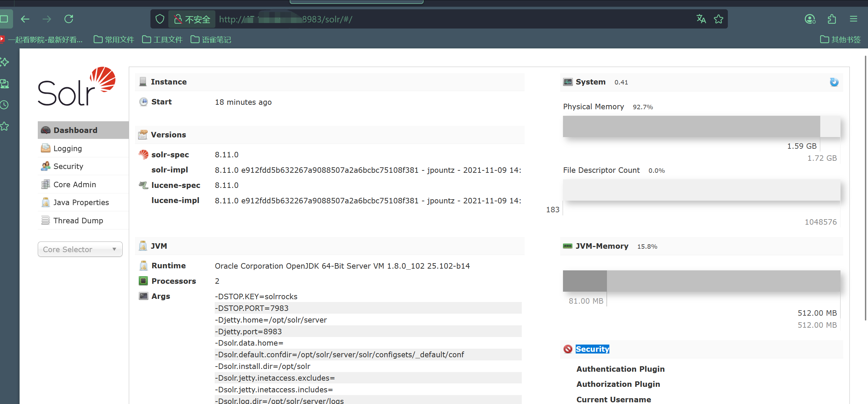Click the 81.00 MB JVM used value
The height and width of the screenshot is (404, 868).
586,301
